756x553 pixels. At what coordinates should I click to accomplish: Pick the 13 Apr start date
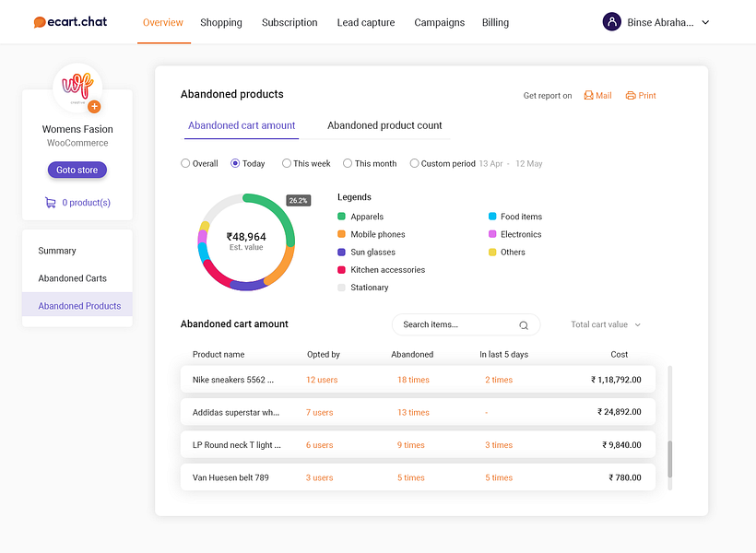pos(490,163)
